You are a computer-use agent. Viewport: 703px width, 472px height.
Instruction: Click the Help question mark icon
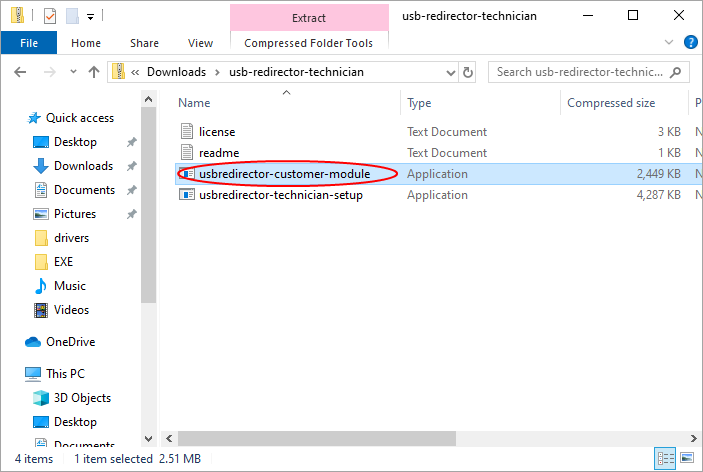click(x=690, y=43)
